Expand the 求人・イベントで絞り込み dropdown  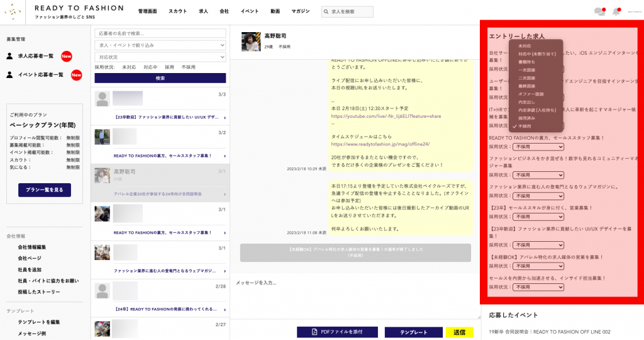(x=160, y=45)
